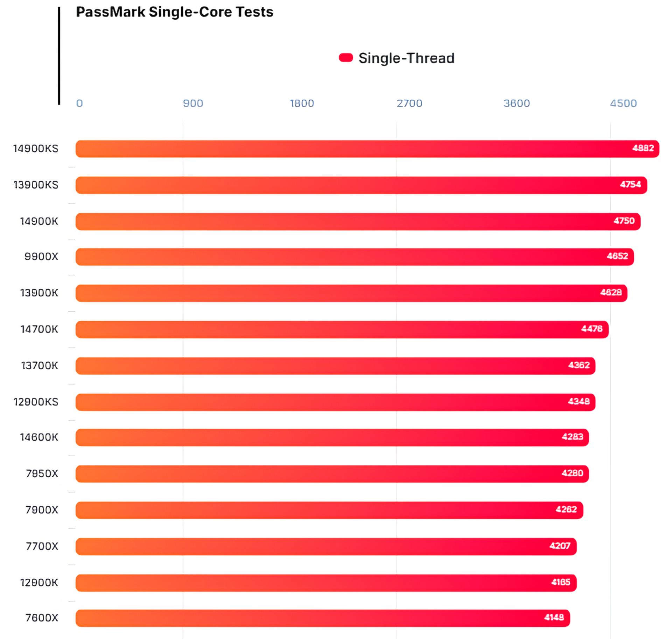Click the 2700 axis tick label

point(409,103)
